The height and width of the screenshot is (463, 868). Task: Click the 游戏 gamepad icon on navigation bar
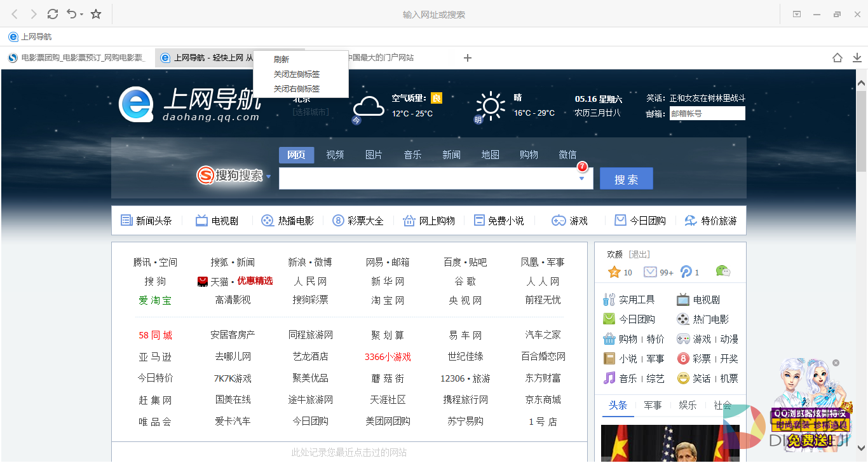pyautogui.click(x=559, y=220)
